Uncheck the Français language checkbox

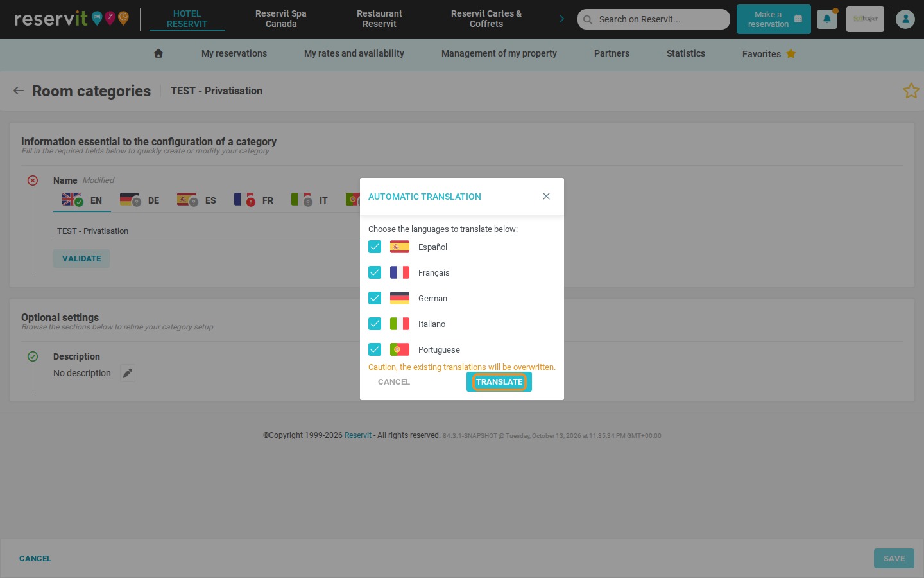coord(375,272)
